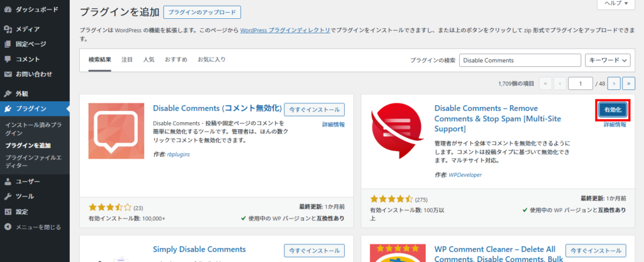This screenshot has width=644, height=262.
Task: Open 詳細情報 for WPDeveloper Disable Comments
Action: (615, 125)
